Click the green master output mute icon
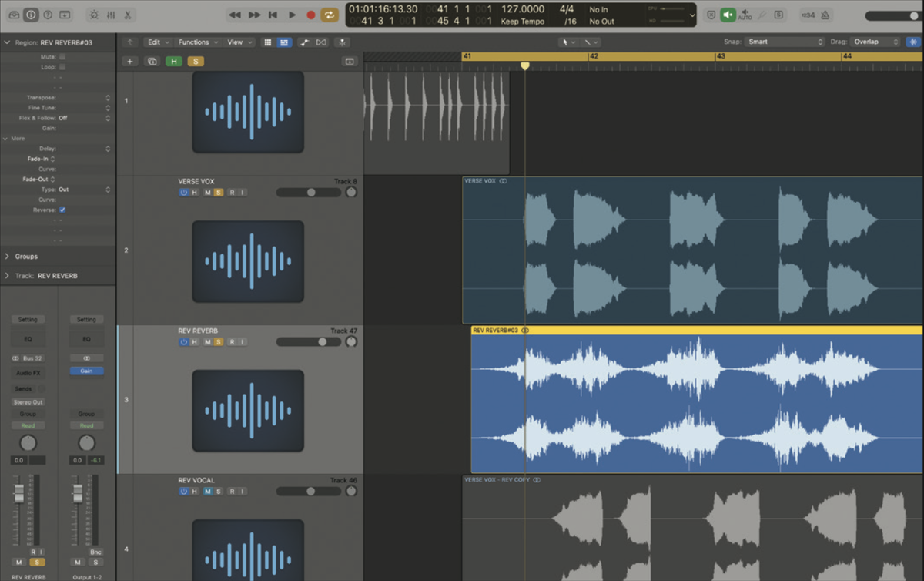The height and width of the screenshot is (581, 924). pyautogui.click(x=728, y=13)
